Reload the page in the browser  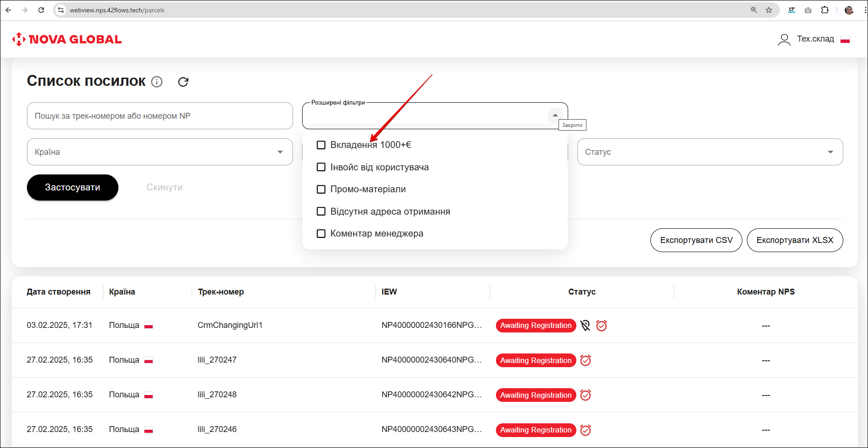click(x=41, y=10)
